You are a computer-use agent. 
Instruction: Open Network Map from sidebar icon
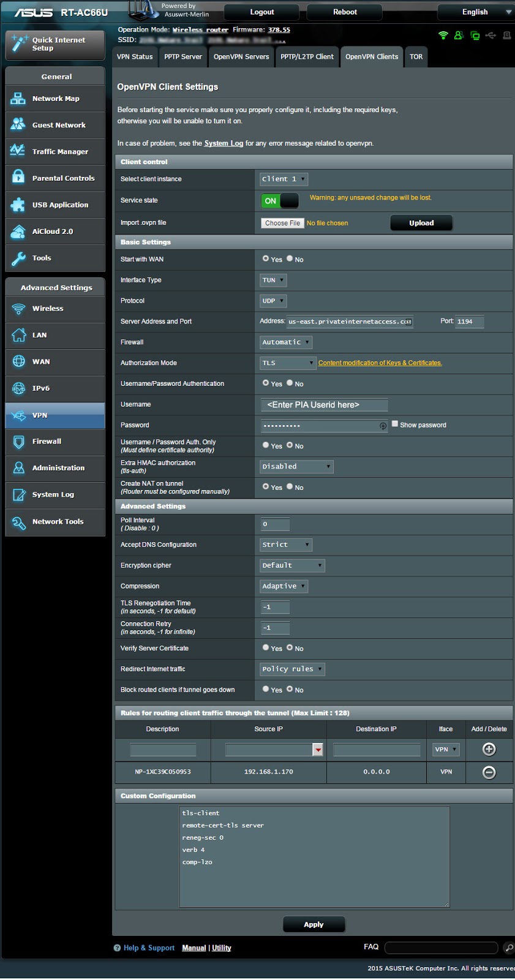coord(18,98)
